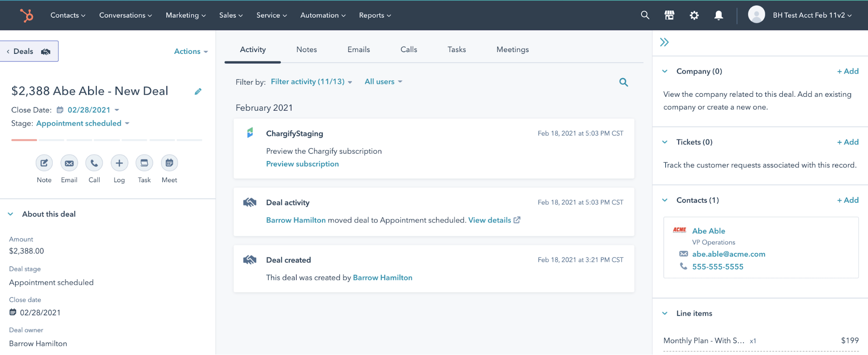Search the activity timeline
Viewport: 868px width, 355px height.
(624, 82)
